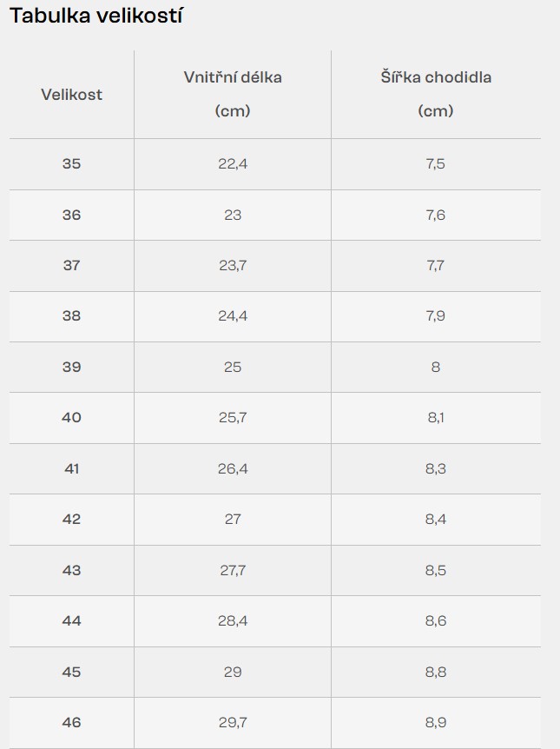
Task: Click the size 36 row label
Action: [71, 215]
